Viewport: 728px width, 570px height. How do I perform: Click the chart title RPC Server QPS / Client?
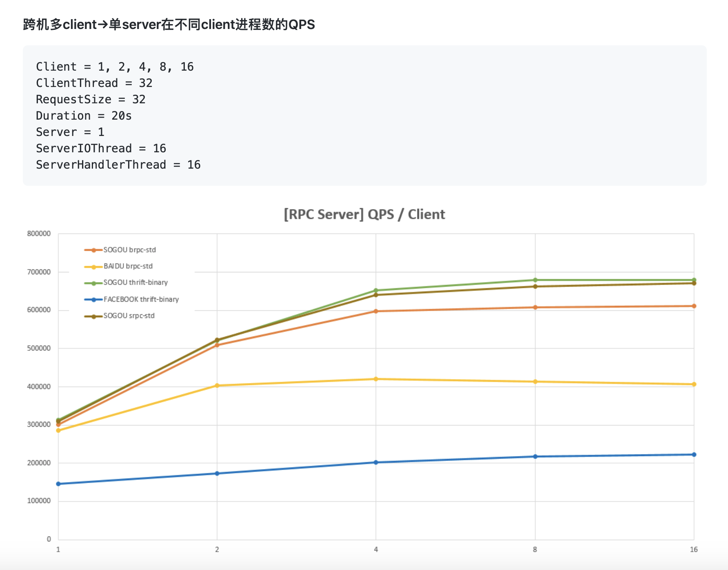[x=364, y=214]
